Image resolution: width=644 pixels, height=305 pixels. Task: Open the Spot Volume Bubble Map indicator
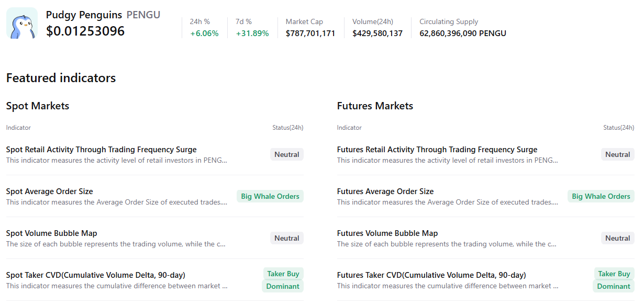[51, 233]
